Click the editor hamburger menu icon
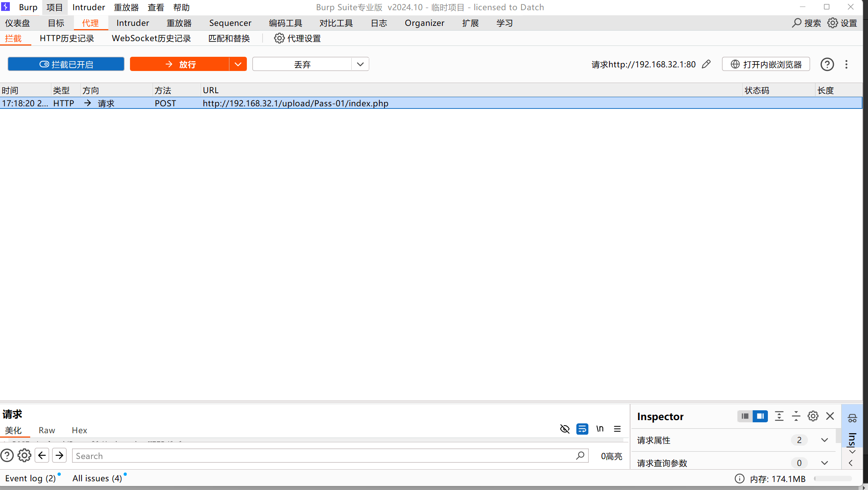 click(617, 429)
